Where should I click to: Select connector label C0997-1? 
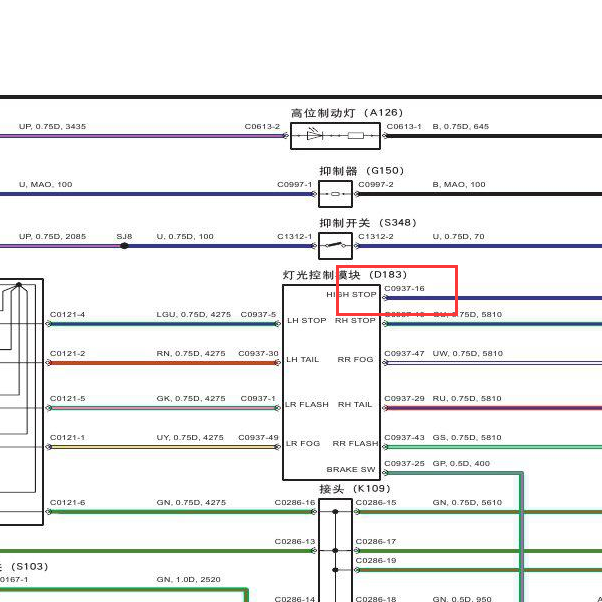pyautogui.click(x=295, y=184)
